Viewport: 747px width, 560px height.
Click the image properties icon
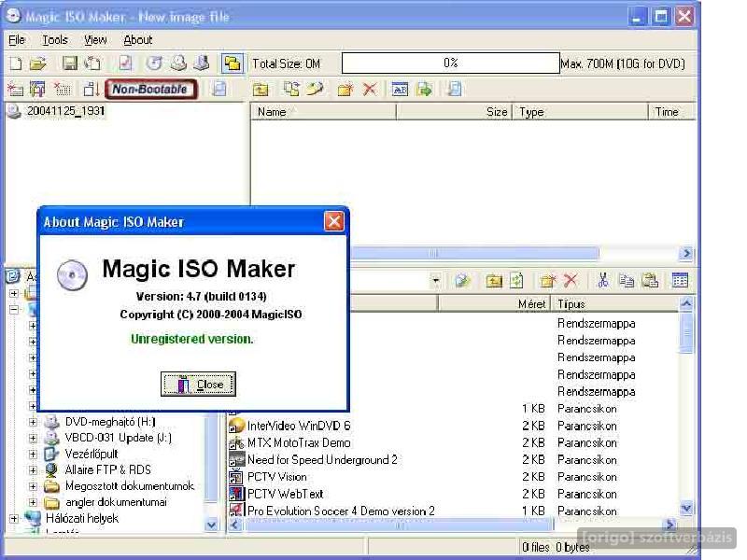click(x=125, y=63)
